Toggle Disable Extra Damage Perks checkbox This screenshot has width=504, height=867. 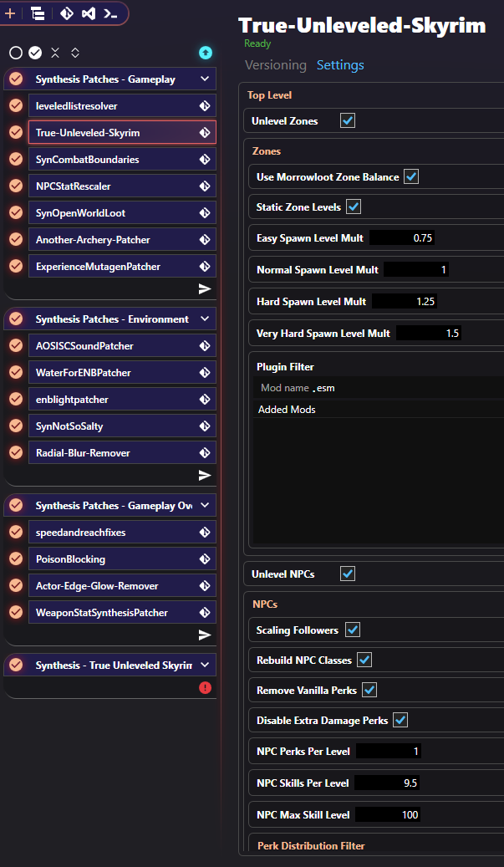pos(400,720)
